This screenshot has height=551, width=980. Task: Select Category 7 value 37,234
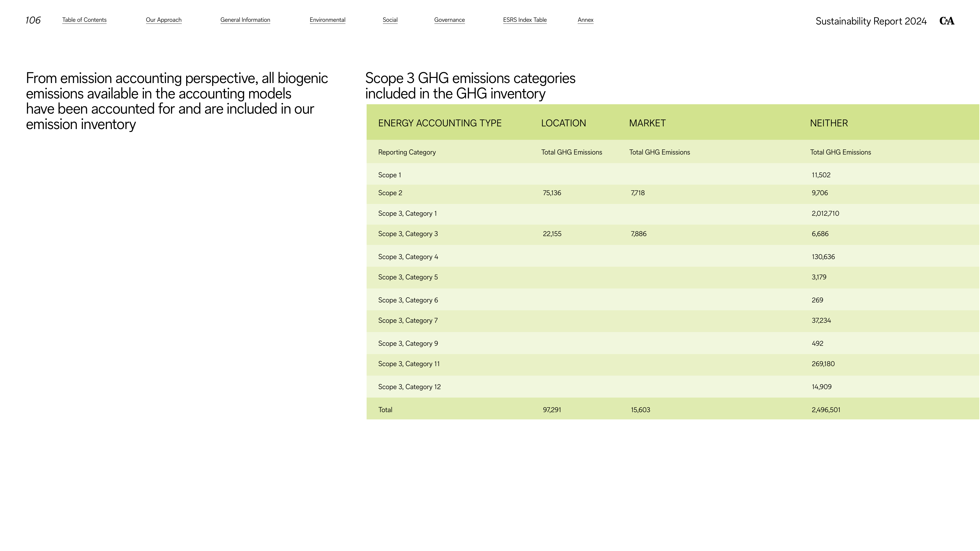(821, 321)
